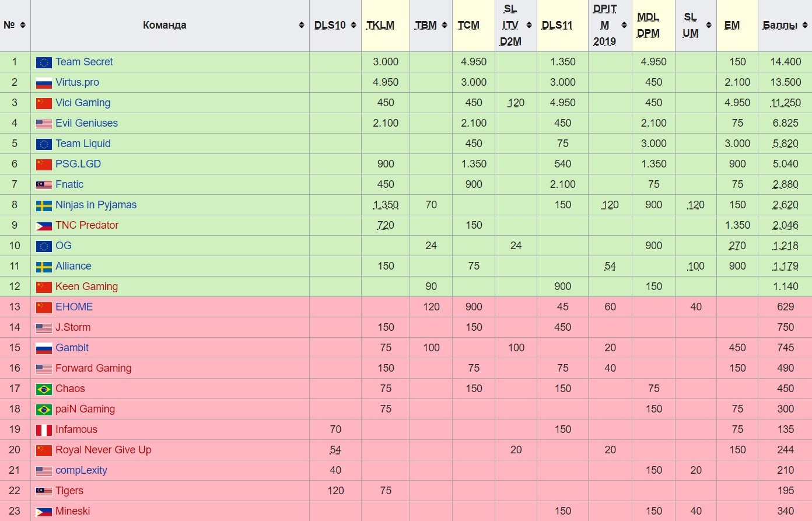Click the Peruvian flag beside Infamous
Viewport: 812px width, 521px height.
pyautogui.click(x=44, y=430)
